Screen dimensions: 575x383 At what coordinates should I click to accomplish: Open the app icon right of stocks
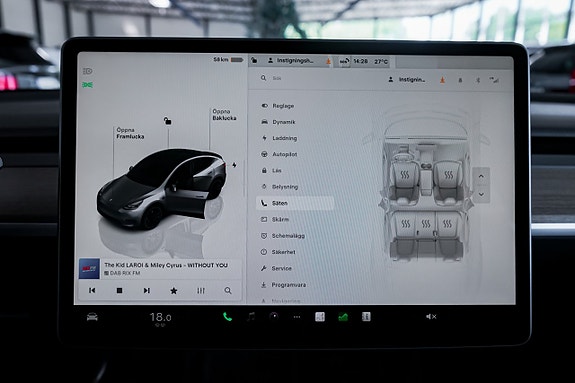coord(366,317)
